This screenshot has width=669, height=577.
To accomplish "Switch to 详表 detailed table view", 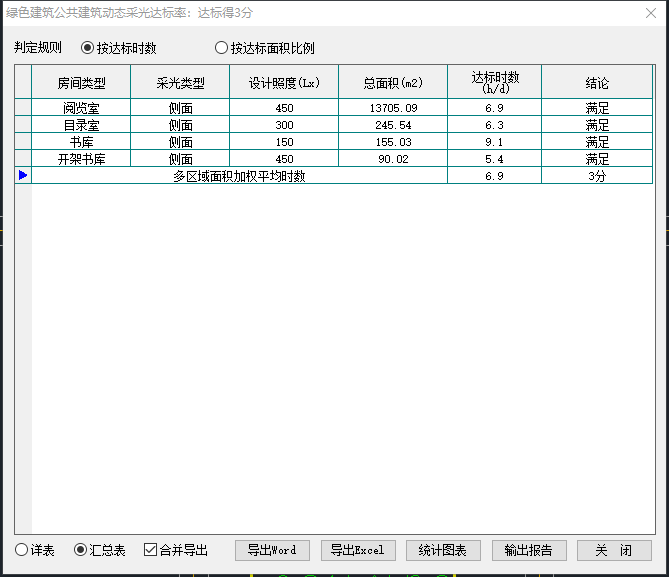I will click(22, 550).
